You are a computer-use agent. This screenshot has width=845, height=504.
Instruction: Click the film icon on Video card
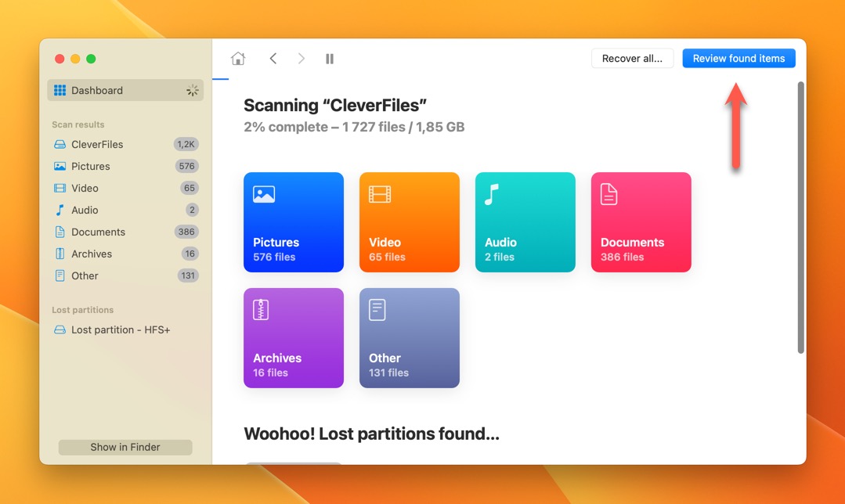point(380,194)
